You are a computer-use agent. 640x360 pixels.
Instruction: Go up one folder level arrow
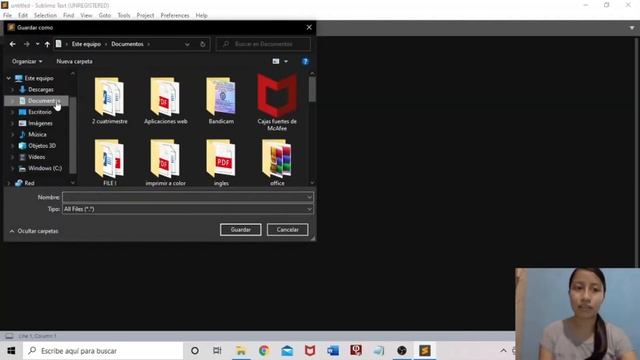(47, 44)
